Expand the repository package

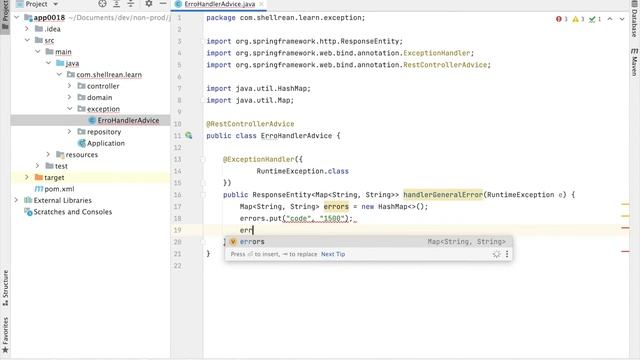coord(70,132)
